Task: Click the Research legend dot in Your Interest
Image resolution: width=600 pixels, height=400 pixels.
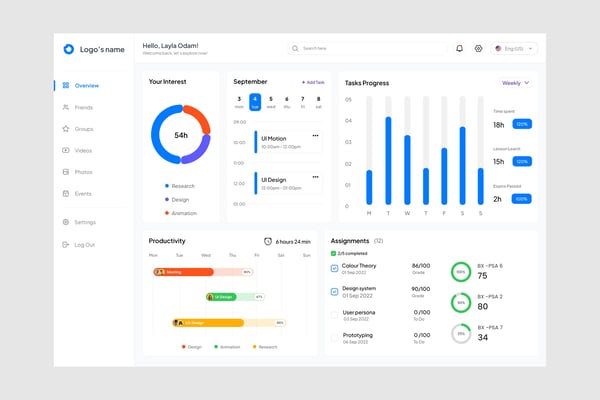Action: pos(166,186)
